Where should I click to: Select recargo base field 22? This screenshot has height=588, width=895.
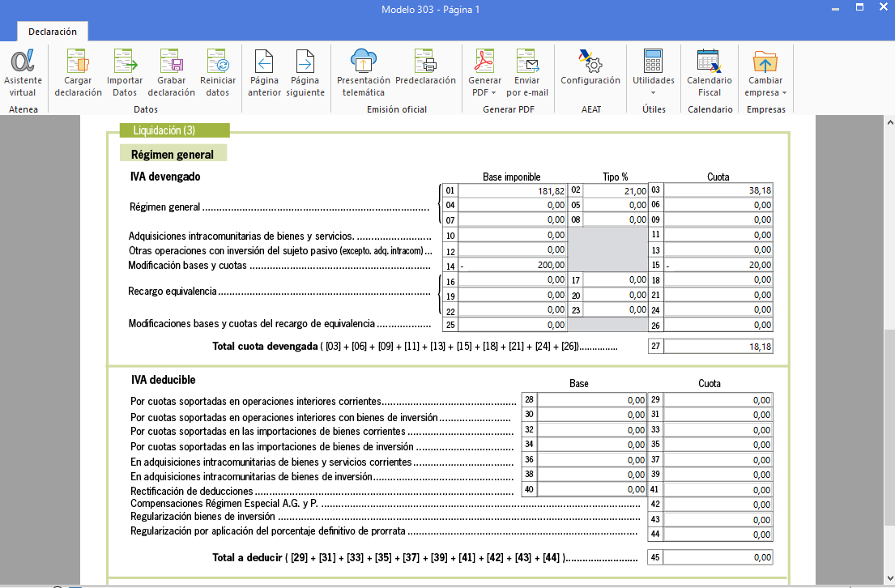[x=512, y=310]
